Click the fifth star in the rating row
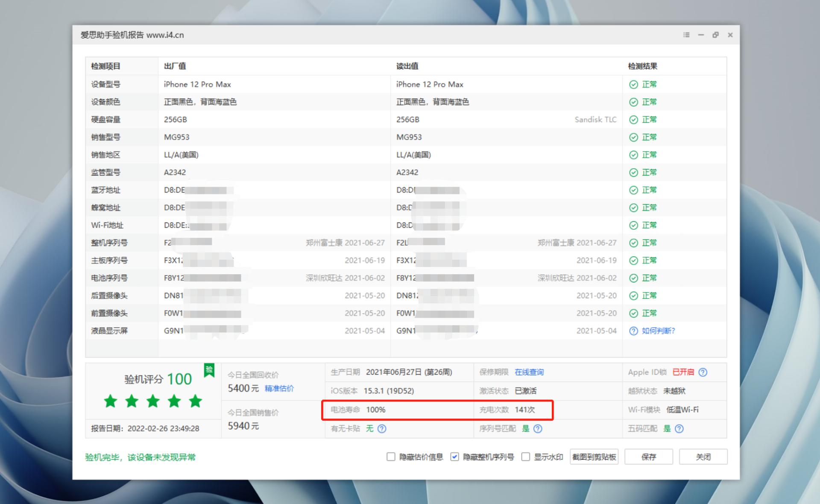 (196, 401)
